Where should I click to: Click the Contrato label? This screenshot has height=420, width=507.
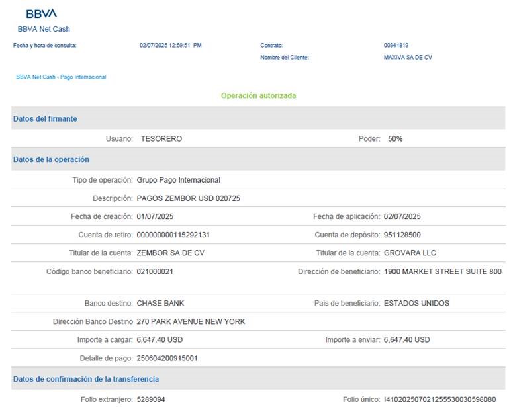(x=271, y=45)
